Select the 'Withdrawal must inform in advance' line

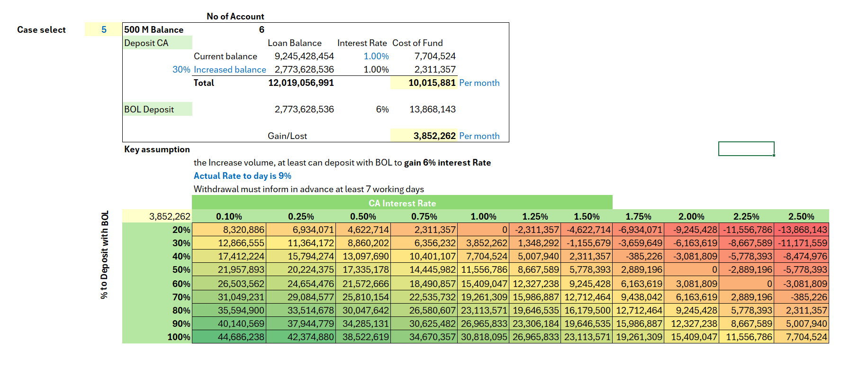tap(308, 189)
